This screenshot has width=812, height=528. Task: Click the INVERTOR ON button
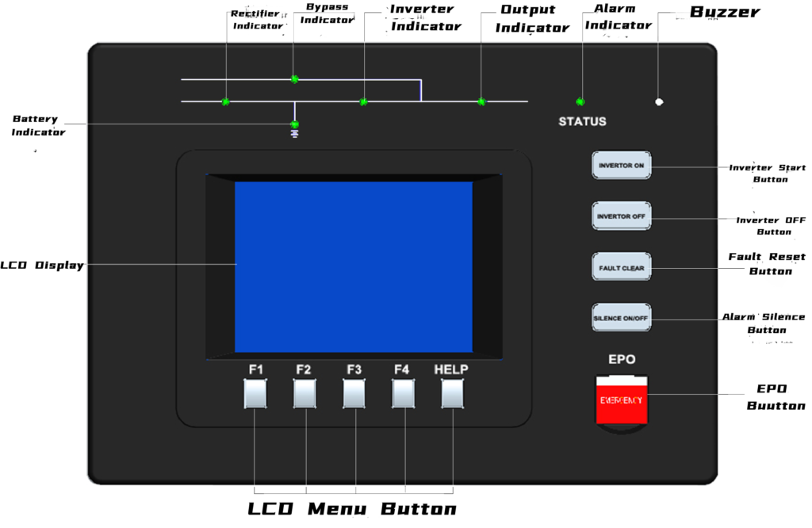[621, 165]
